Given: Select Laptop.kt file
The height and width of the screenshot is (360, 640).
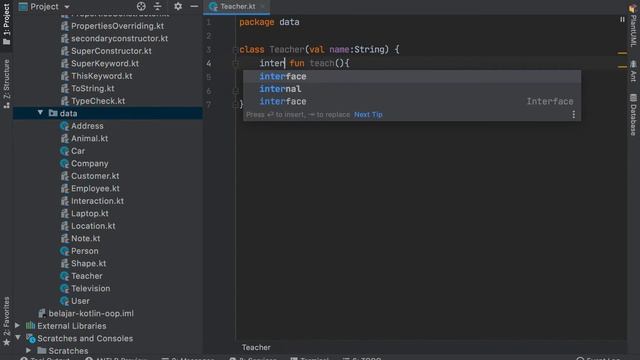Looking at the screenshot, I should click(90, 213).
